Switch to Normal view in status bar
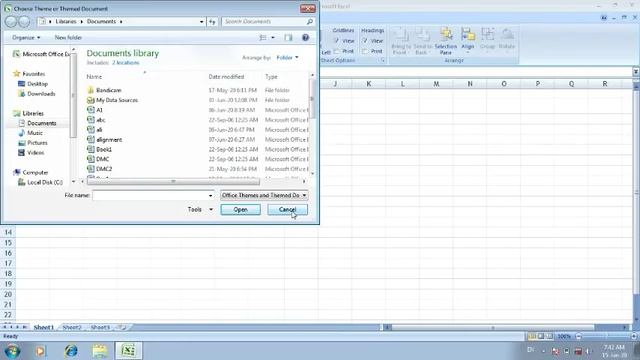 coord(532,336)
